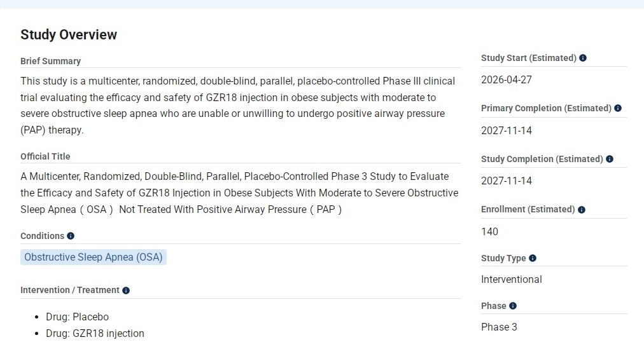Viewport: 644px width, 349px height.
Task: Click the info icon beside Study Start (Estimated)
Action: (x=583, y=58)
